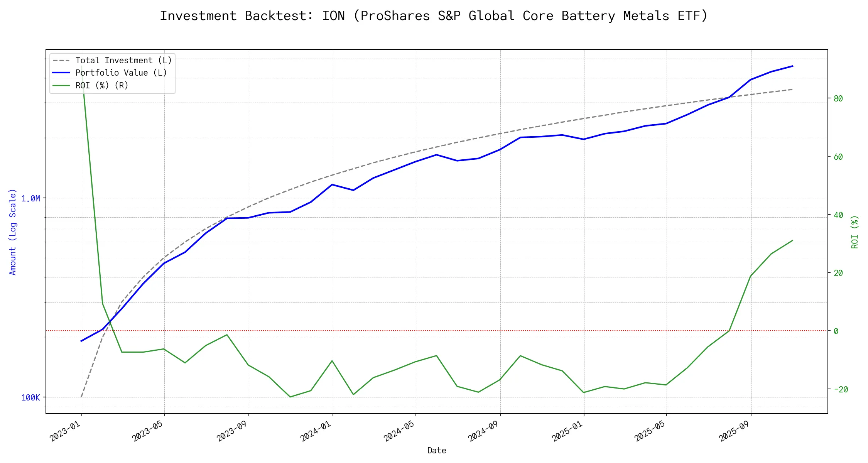
Task: Click the Total Investment (L) legend entry
Action: click(123, 61)
